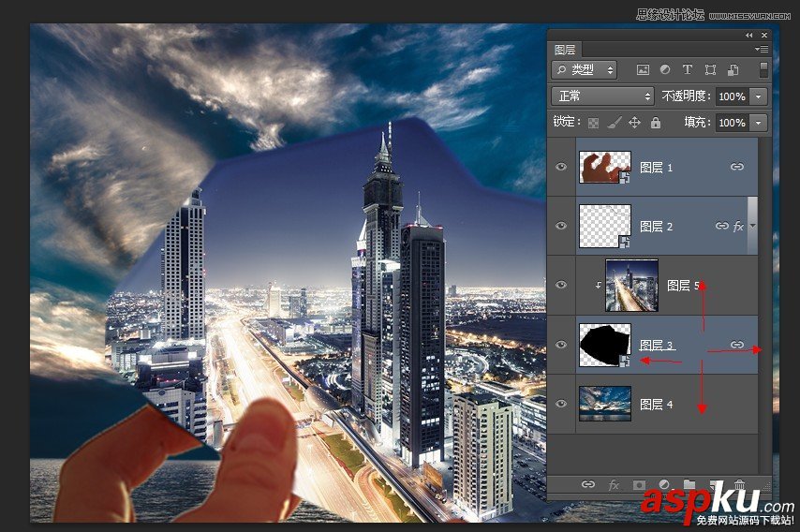Lock image pixels brush icon
The width and height of the screenshot is (800, 532).
pos(615,123)
